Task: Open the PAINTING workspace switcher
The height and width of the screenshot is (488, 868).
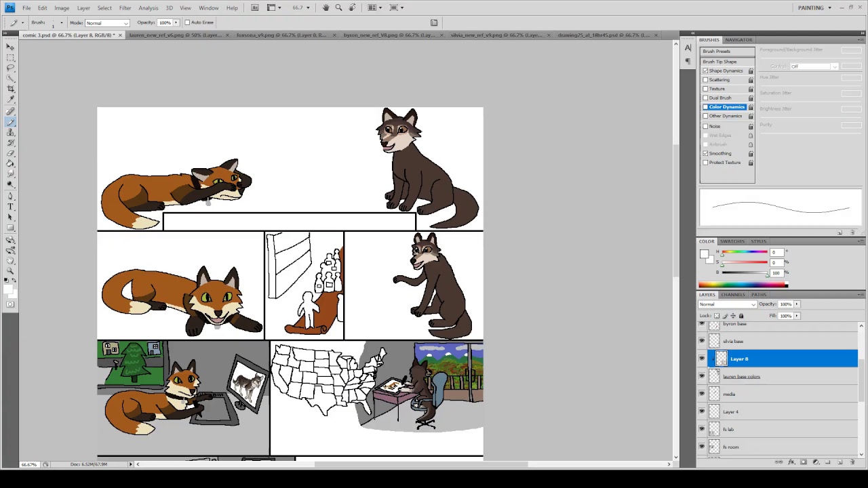Action: pyautogui.click(x=814, y=7)
